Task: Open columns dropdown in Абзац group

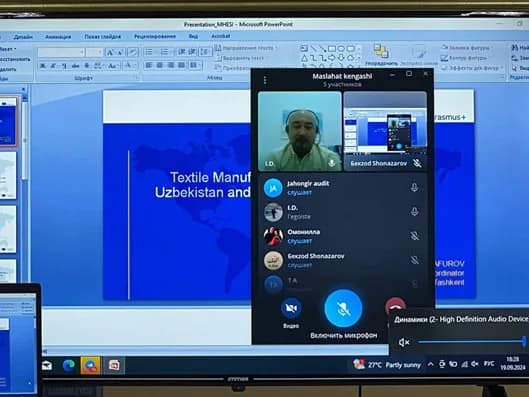Action: coord(194,65)
